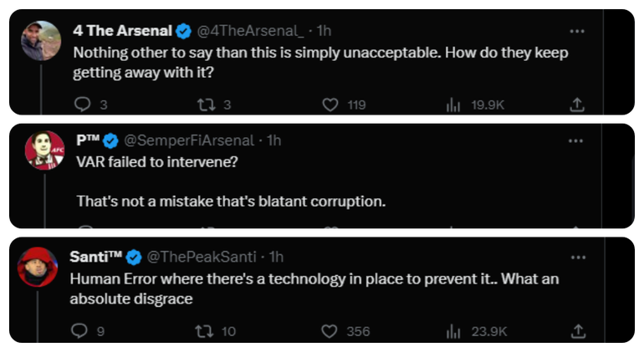Visit the @SemperFiArsenal handle link
644x352 pixels.
[x=192, y=140]
